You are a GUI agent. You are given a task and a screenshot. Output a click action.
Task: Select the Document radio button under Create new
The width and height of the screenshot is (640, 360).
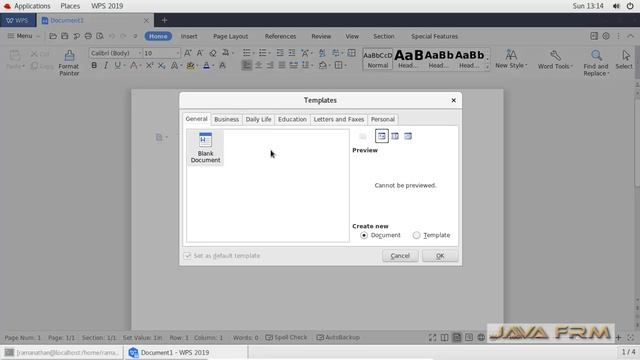[364, 235]
